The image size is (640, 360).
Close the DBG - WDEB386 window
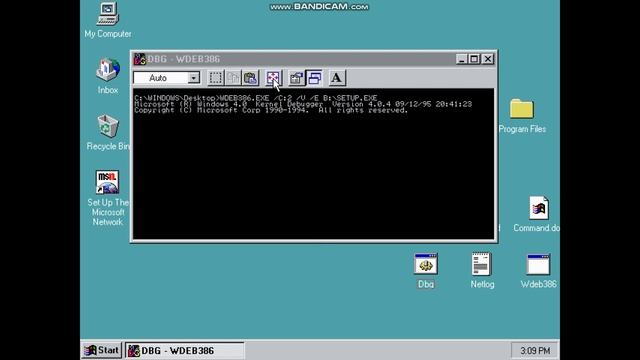tap(488, 59)
